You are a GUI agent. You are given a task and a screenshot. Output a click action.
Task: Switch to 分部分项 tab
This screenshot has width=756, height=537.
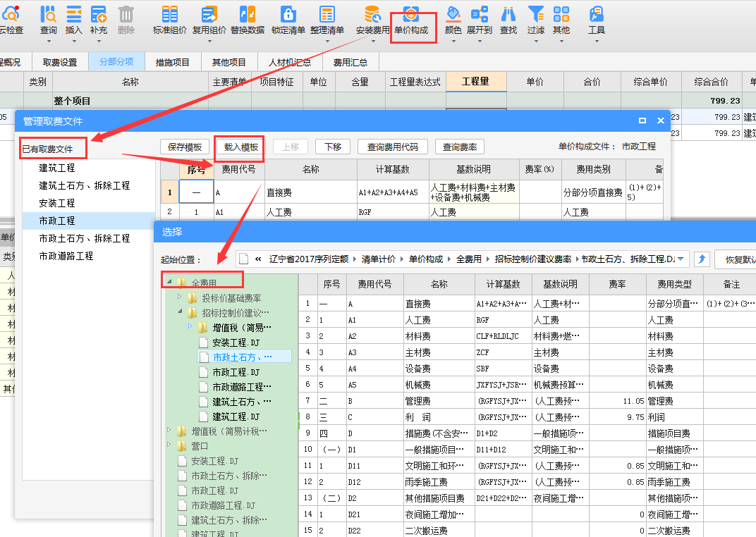(x=116, y=62)
